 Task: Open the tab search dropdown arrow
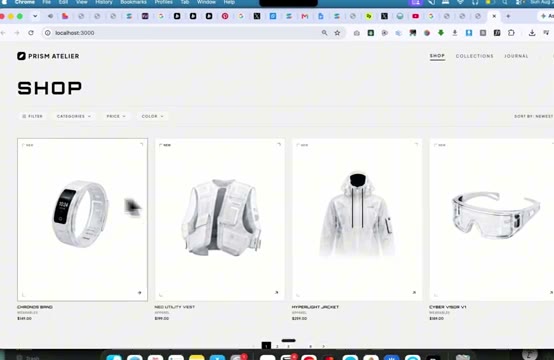point(35,16)
